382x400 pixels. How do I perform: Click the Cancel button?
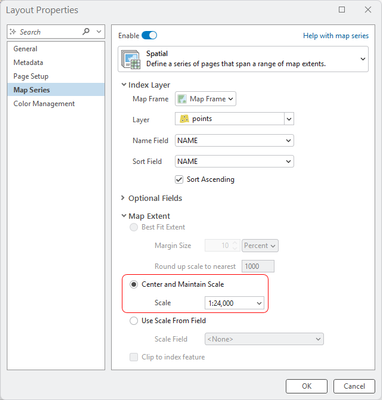point(354,386)
